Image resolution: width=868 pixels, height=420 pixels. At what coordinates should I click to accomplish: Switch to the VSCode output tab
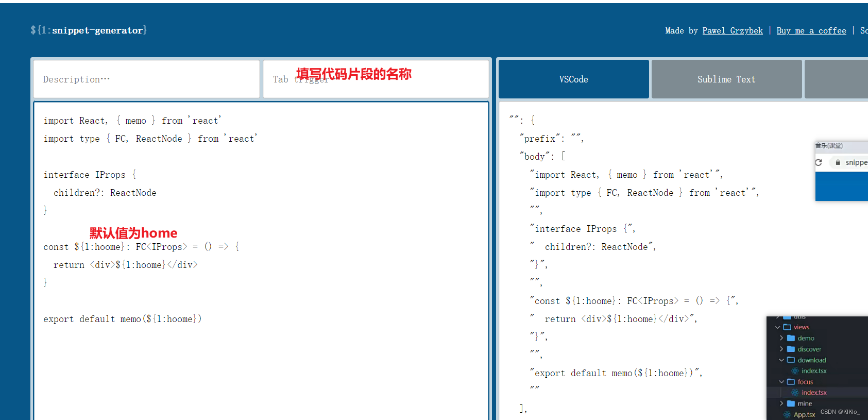[x=574, y=79]
